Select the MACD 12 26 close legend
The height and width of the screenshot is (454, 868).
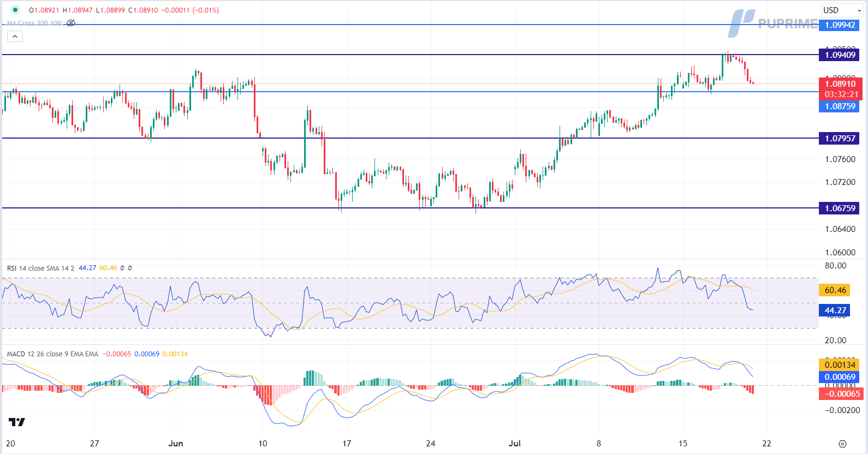point(52,354)
